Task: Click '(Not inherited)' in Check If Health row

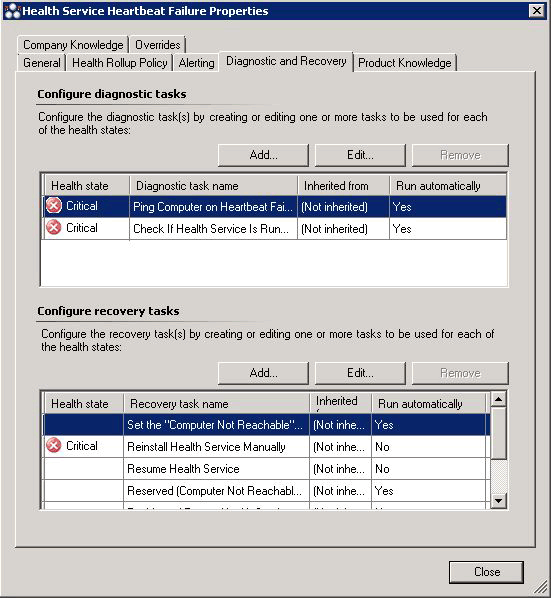Action: (x=334, y=228)
